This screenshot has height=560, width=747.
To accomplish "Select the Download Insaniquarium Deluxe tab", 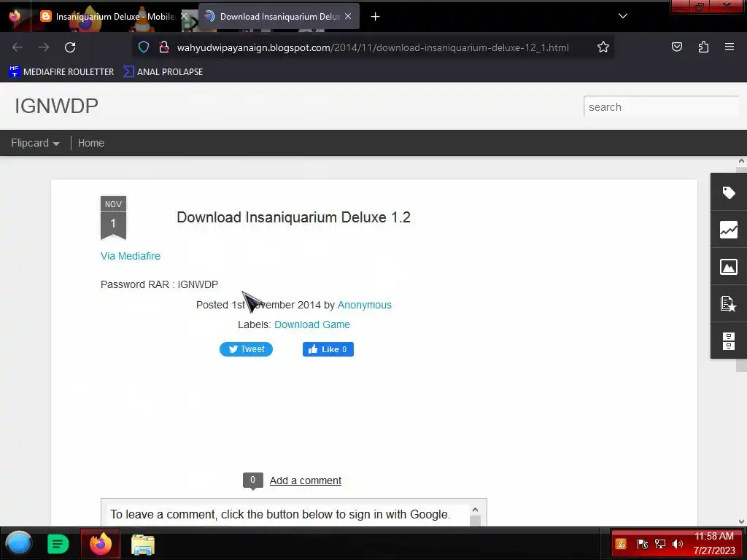I will [x=279, y=16].
